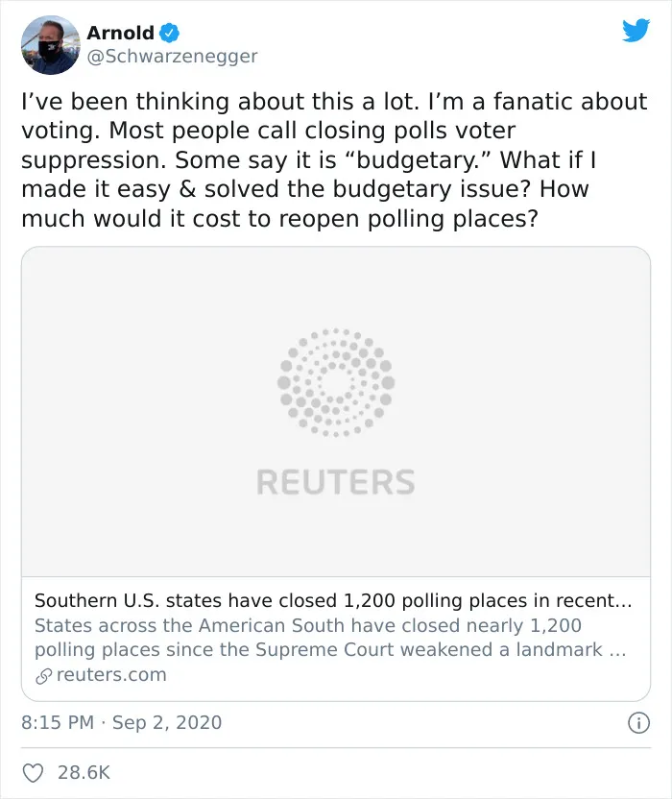Open the Arnold display name
The height and width of the screenshot is (799, 672).
coord(121,33)
